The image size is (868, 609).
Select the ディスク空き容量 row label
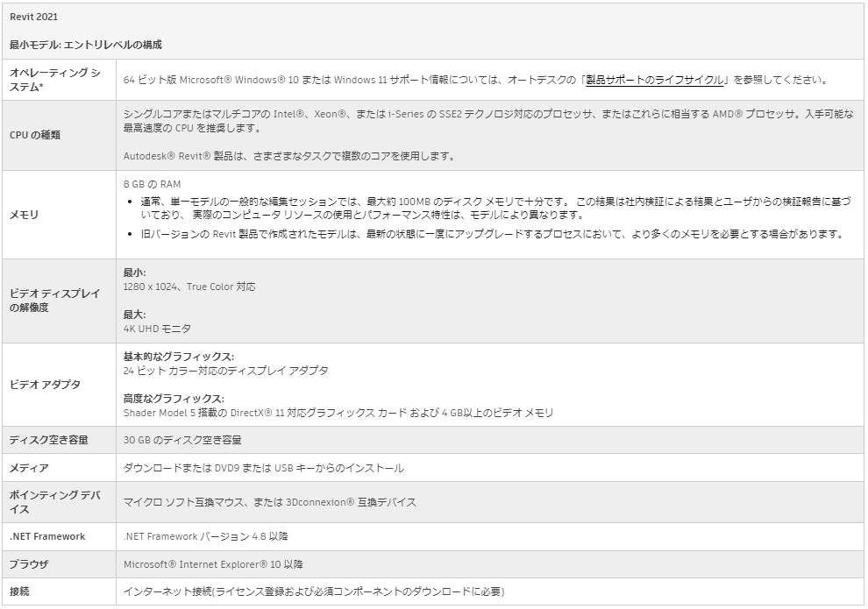49,440
